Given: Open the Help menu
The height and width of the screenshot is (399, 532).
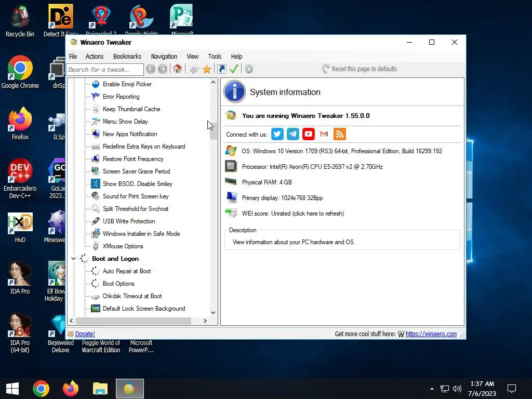Looking at the screenshot, I should point(236,56).
